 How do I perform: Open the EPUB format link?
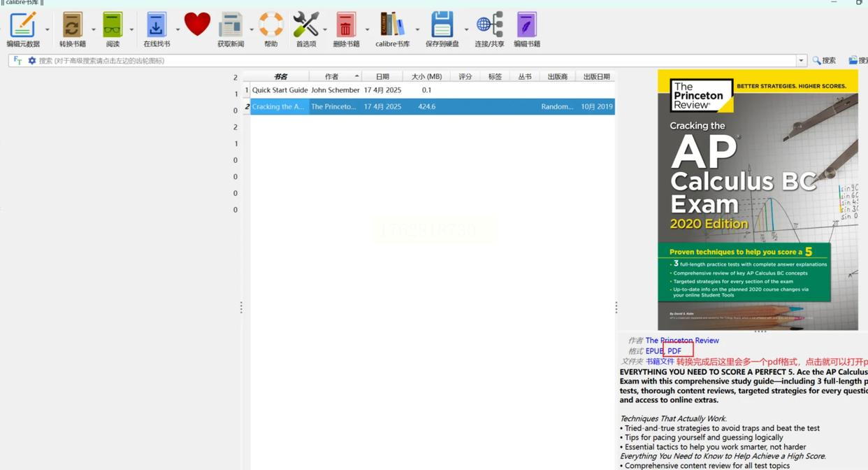point(654,351)
